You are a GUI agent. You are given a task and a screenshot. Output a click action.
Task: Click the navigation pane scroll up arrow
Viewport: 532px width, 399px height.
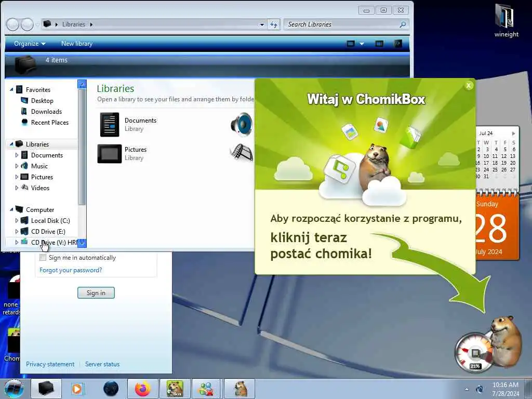[82, 84]
